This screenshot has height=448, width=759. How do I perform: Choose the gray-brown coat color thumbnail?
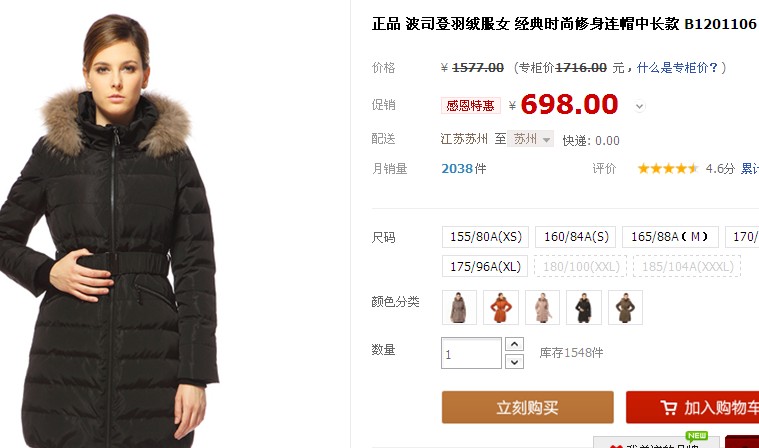point(459,307)
